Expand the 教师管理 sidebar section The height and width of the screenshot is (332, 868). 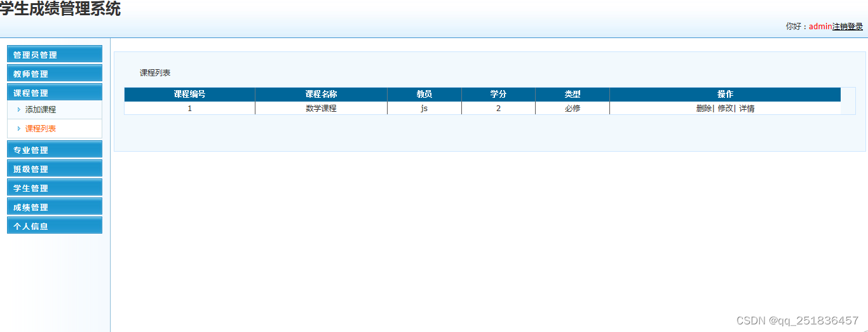[55, 74]
